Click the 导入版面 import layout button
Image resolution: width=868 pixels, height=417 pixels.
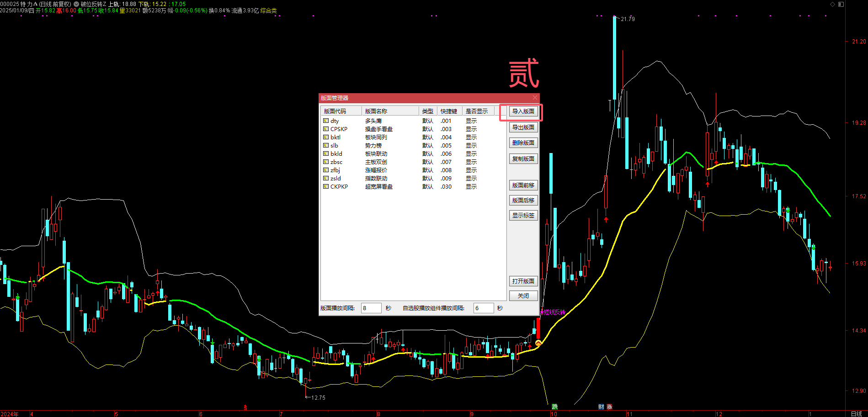(523, 111)
